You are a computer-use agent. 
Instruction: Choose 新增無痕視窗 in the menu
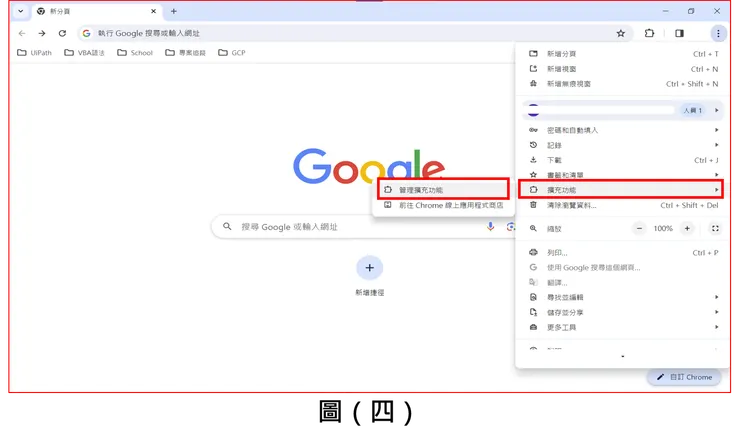point(623,84)
